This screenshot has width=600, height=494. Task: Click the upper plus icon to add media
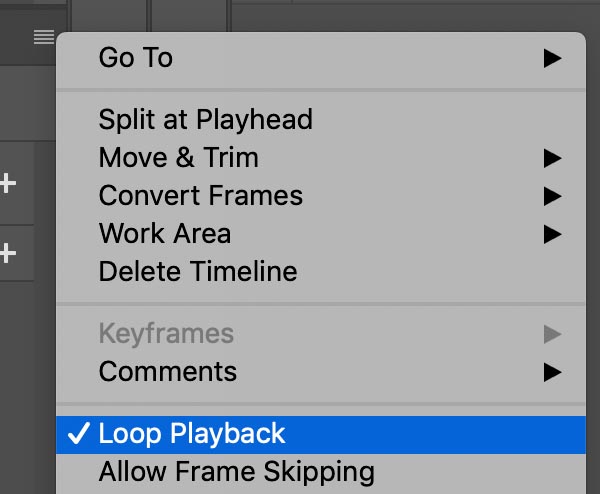tap(8, 183)
